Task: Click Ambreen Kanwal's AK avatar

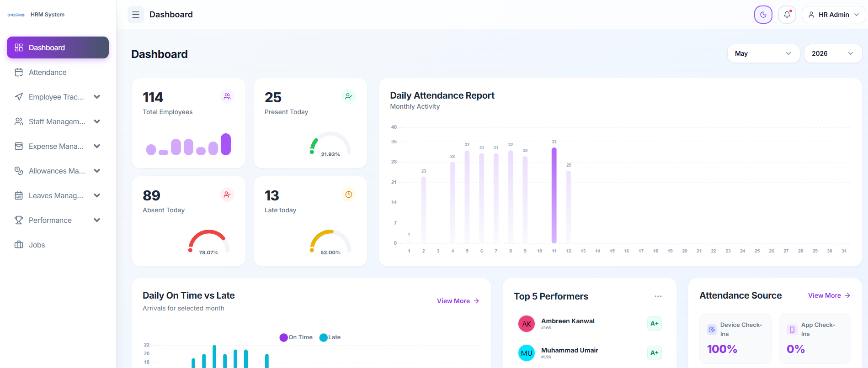Action: [x=527, y=324]
